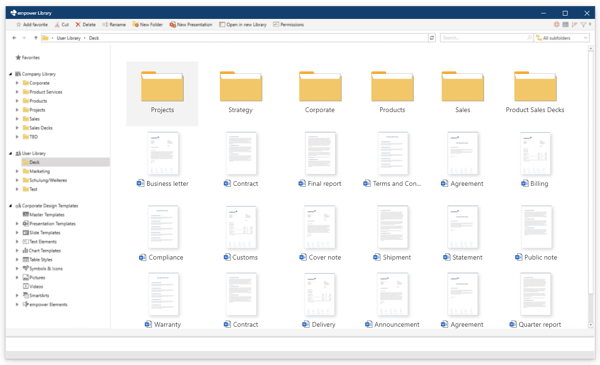Go up one folder level arrow
600x365 pixels.
coord(36,38)
